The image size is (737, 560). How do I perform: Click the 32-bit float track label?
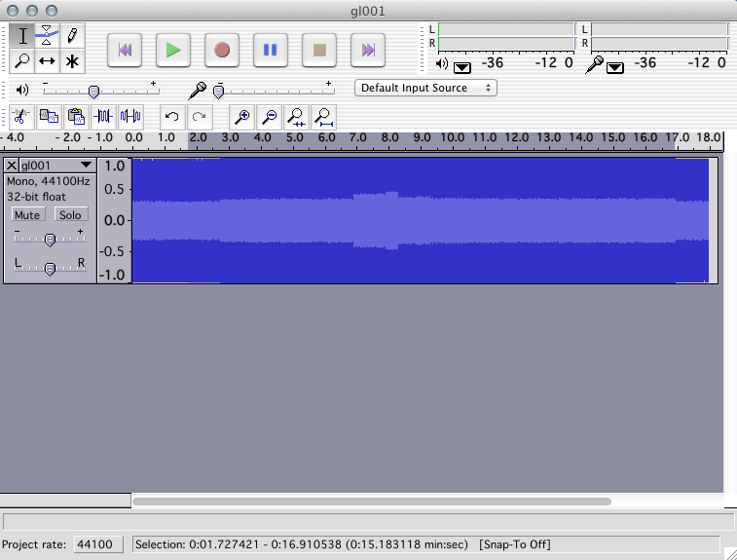click(36, 197)
